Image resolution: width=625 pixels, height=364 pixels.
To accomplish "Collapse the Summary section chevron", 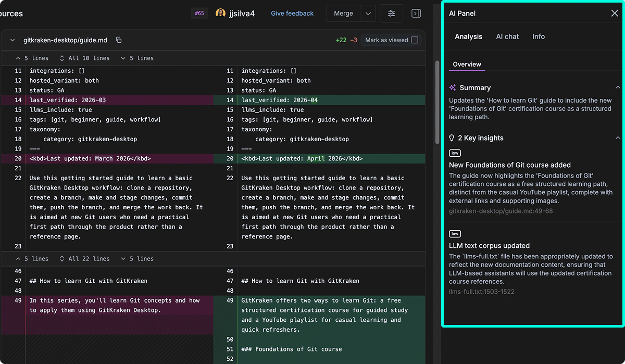I will pyautogui.click(x=618, y=87).
